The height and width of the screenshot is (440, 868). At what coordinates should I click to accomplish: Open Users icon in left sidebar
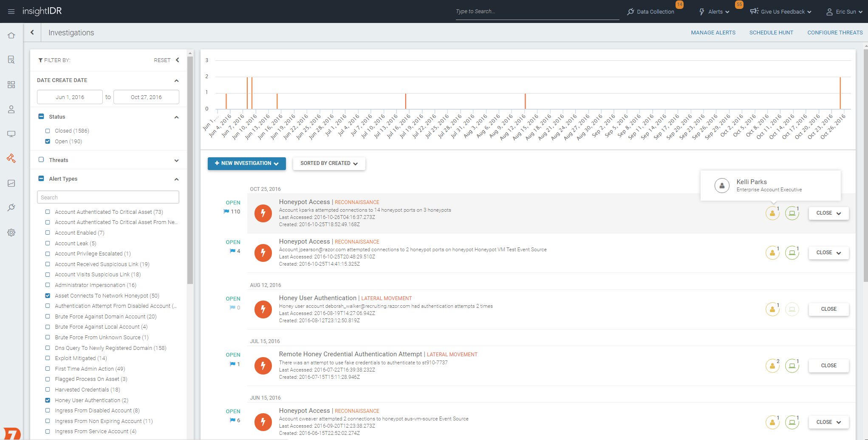tap(11, 109)
